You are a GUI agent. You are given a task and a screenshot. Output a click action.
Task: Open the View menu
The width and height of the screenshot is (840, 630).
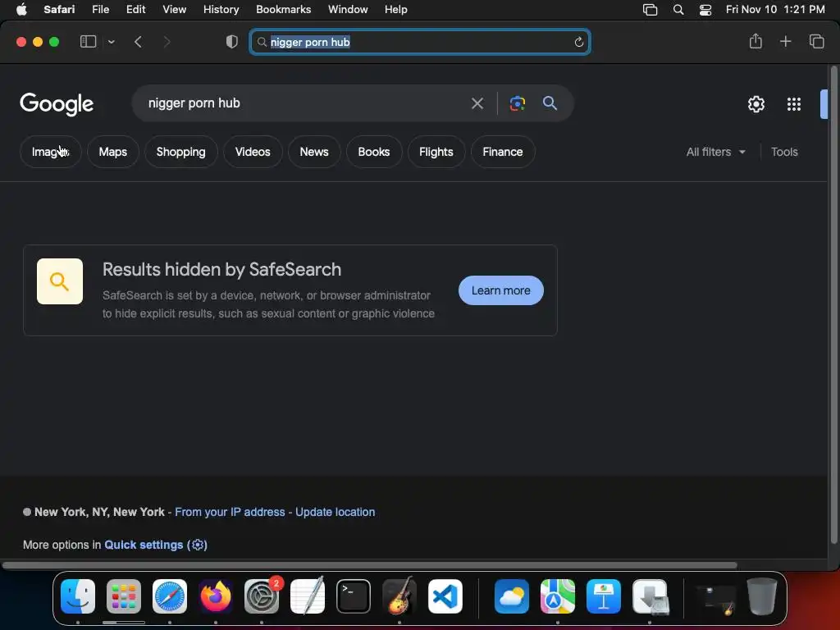click(x=174, y=9)
